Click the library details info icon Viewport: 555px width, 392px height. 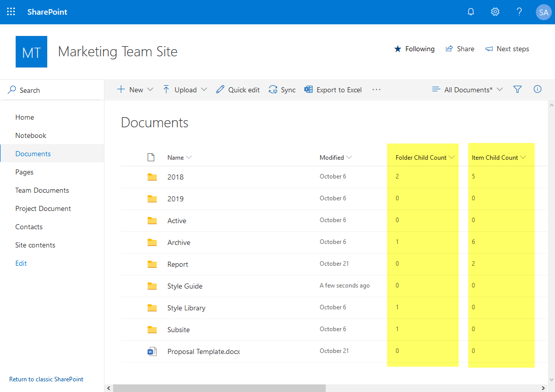(537, 89)
